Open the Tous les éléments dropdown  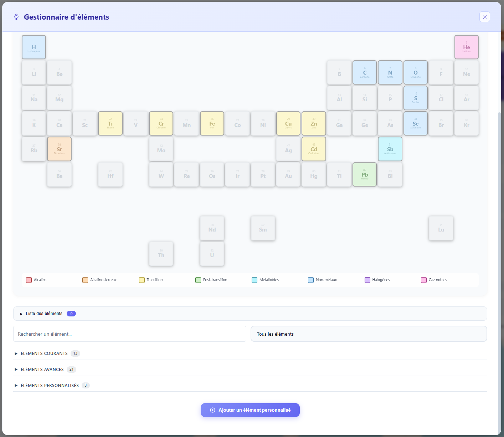(369, 334)
